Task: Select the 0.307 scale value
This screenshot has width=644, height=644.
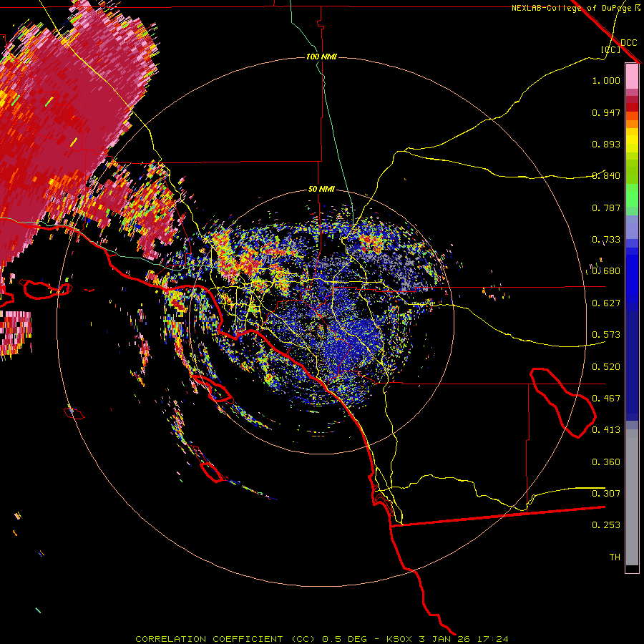Action: (x=606, y=494)
